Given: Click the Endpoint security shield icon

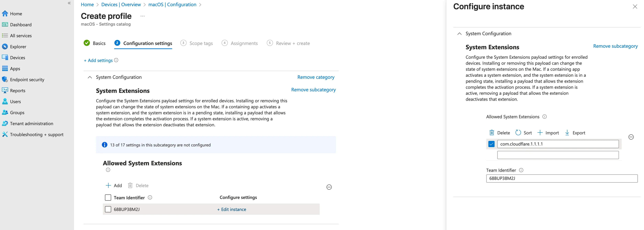Looking at the screenshot, I should pos(5,79).
